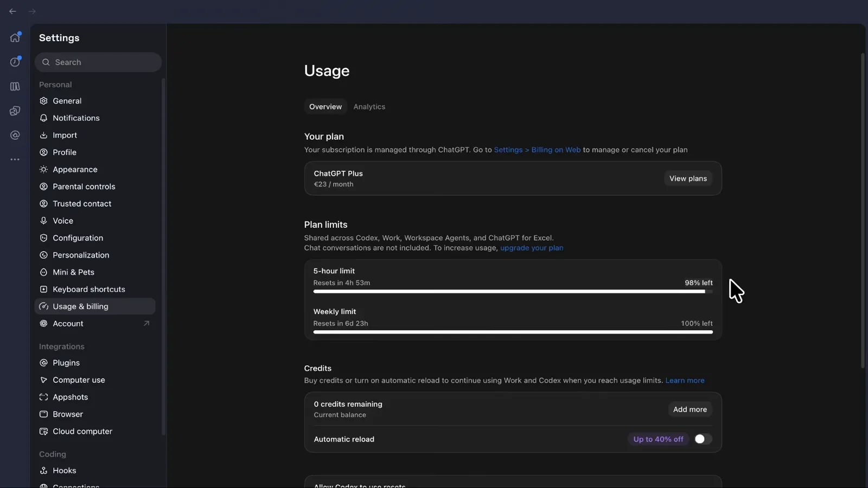Open the Learn more link under Credits
The width and height of the screenshot is (868, 488).
[x=685, y=381]
